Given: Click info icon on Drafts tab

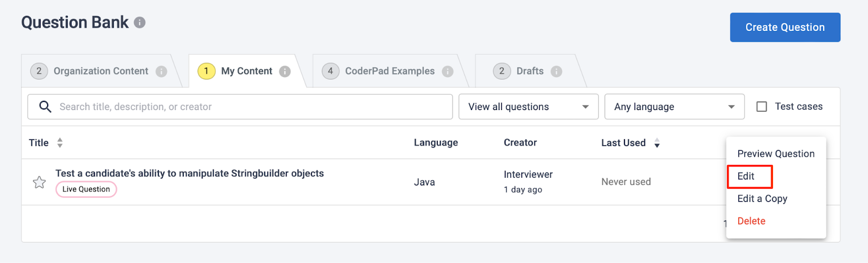Looking at the screenshot, I should (x=556, y=72).
